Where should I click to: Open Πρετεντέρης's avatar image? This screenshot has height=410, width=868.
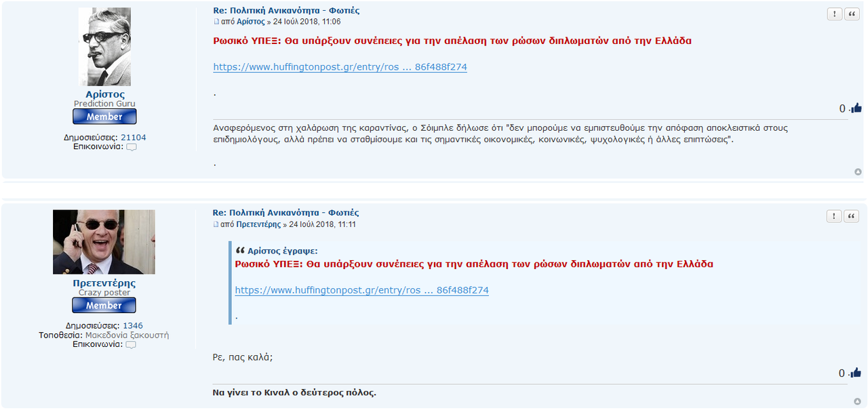[x=104, y=242]
